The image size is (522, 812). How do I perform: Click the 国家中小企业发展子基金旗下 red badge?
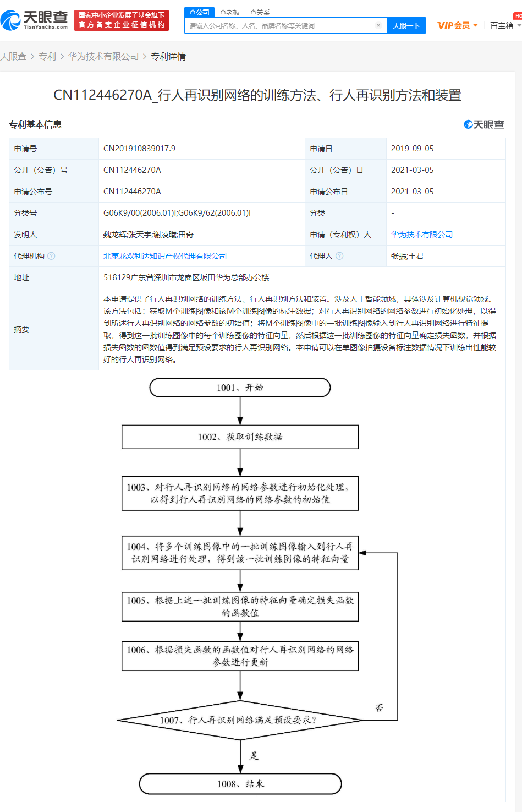pos(122,16)
